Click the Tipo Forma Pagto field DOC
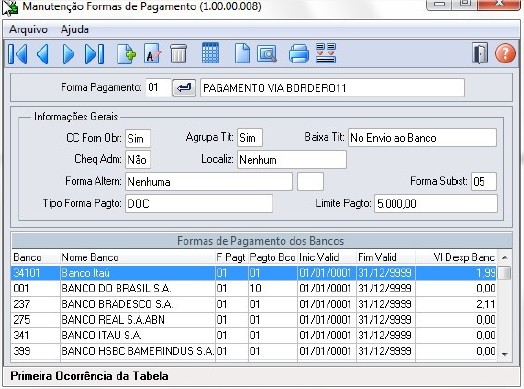The width and height of the screenshot is (524, 389). pos(199,204)
